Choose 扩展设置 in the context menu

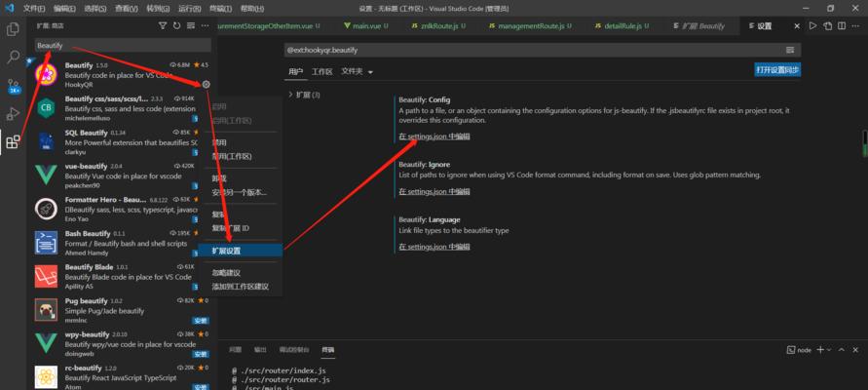point(241,251)
